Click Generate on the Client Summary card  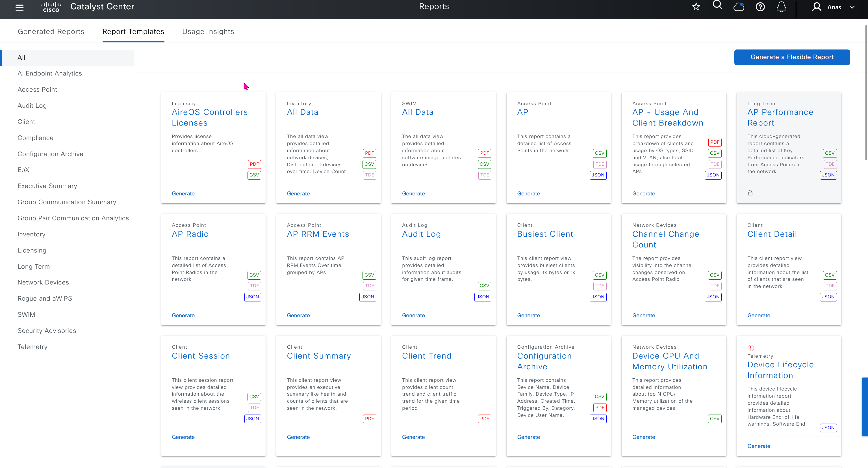tap(298, 437)
